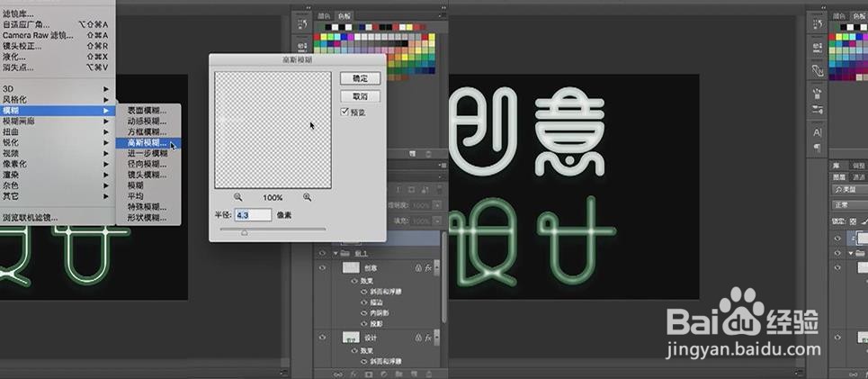Click the 设计 layer thumbnail
The width and height of the screenshot is (868, 379).
(x=351, y=338)
